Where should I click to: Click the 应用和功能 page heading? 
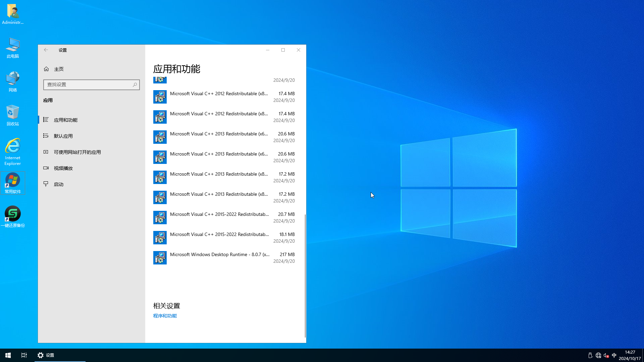coord(177,69)
